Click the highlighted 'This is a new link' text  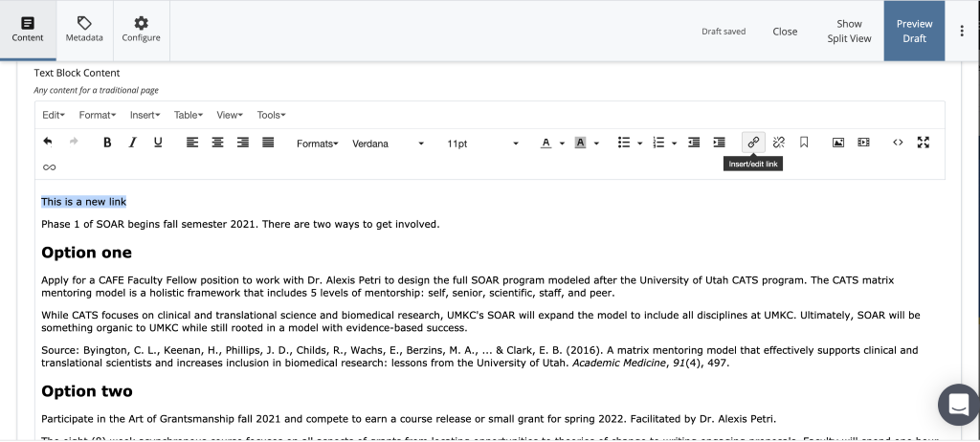click(84, 201)
